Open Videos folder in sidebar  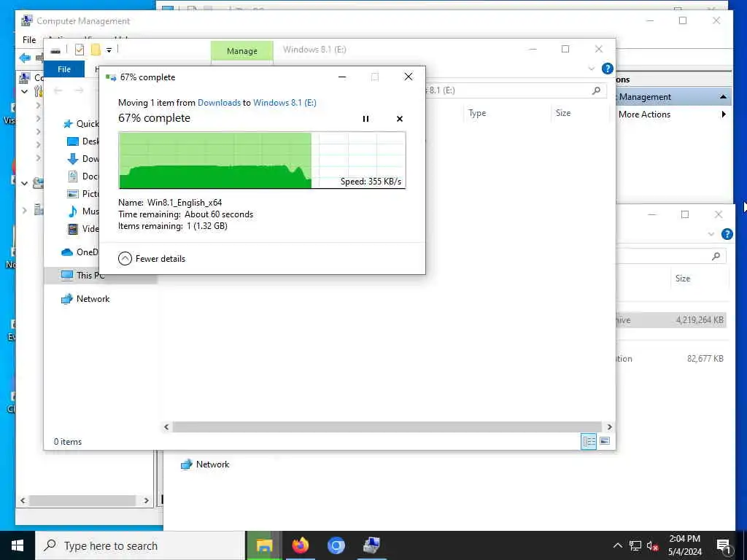(x=83, y=228)
